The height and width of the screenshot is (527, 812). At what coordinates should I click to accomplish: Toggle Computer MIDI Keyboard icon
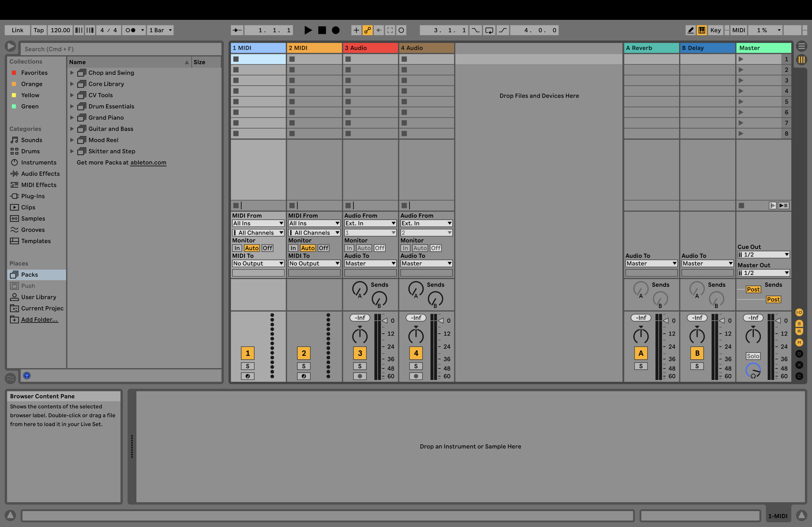click(x=701, y=30)
